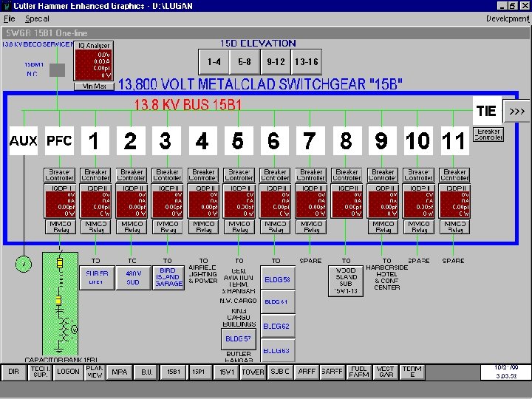Select the 13-16 elevation button
The image size is (532, 399).
tap(307, 62)
